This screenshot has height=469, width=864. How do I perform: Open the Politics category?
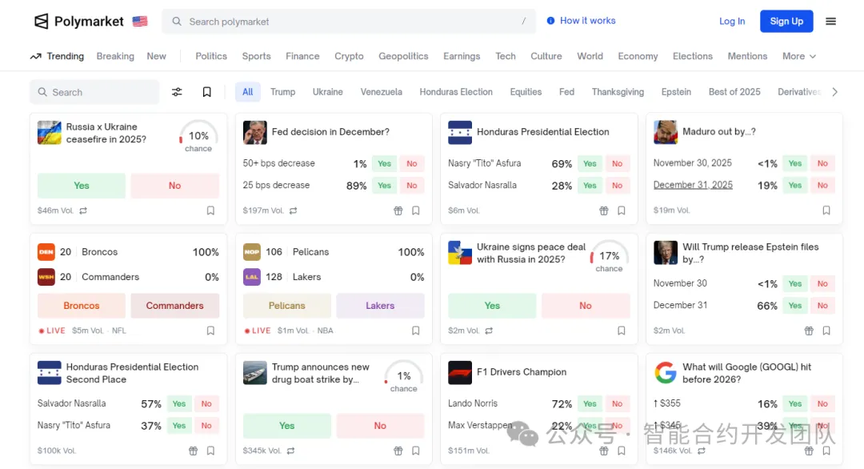click(211, 56)
